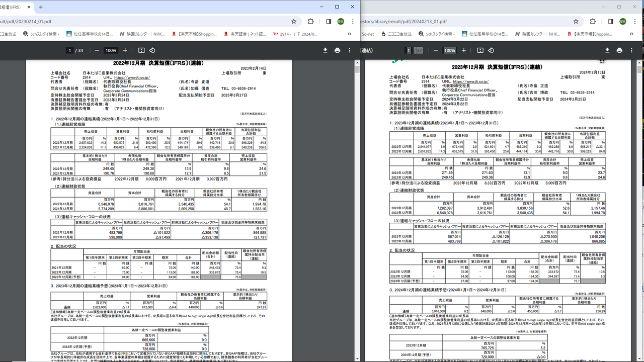Download the 20240213_01.pdf document

click(607, 50)
